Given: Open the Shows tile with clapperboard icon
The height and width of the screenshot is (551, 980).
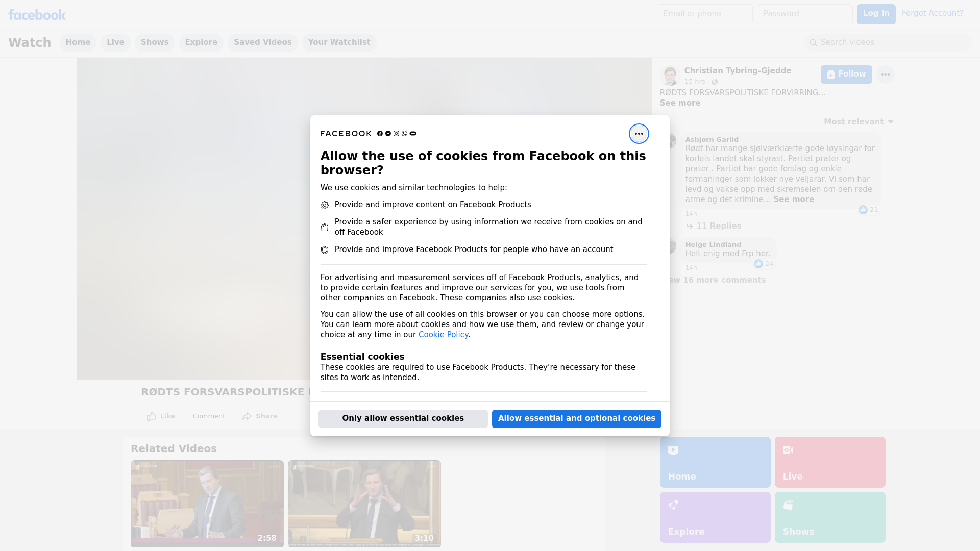Looking at the screenshot, I should (830, 517).
